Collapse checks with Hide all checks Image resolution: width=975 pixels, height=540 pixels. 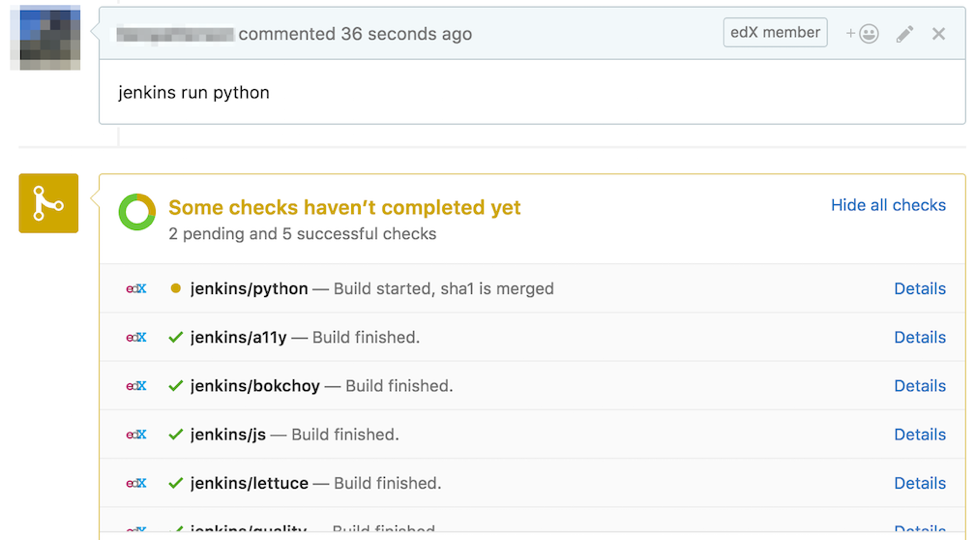tap(888, 205)
